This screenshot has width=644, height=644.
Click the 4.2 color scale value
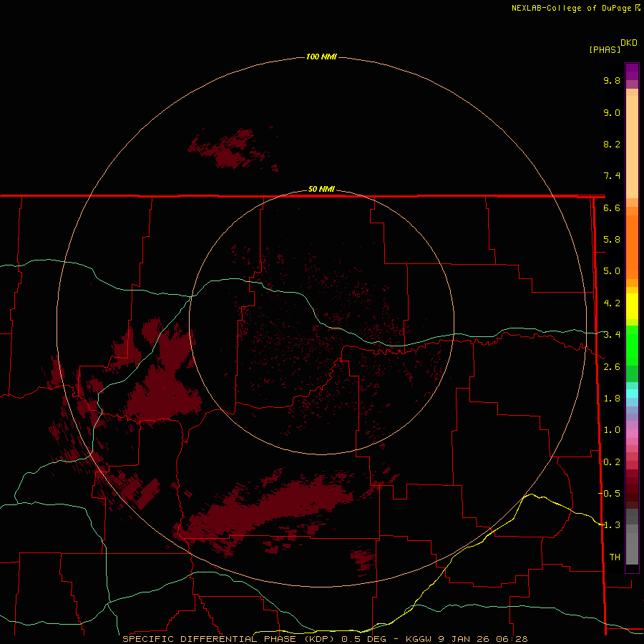(612, 303)
